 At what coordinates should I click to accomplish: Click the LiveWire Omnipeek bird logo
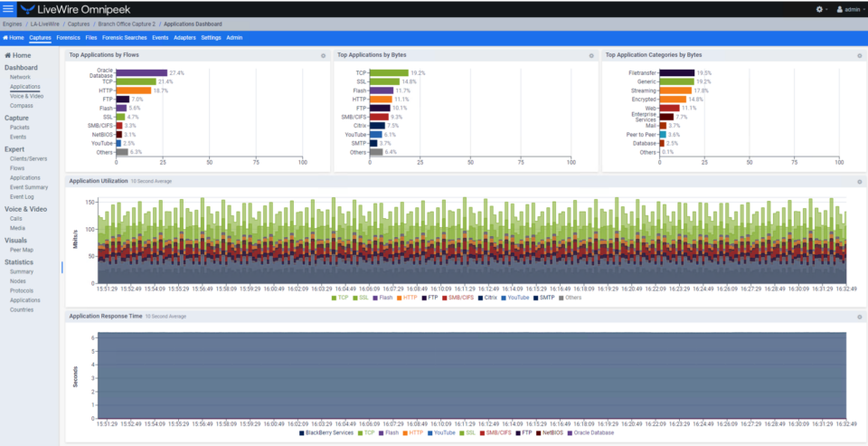(x=26, y=9)
